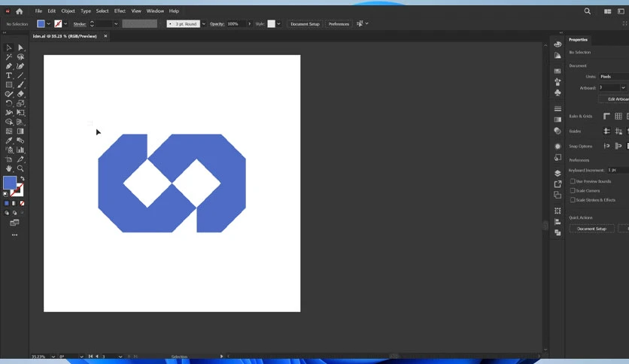Select the Curvature tool
The image size is (629, 364).
pos(20,66)
